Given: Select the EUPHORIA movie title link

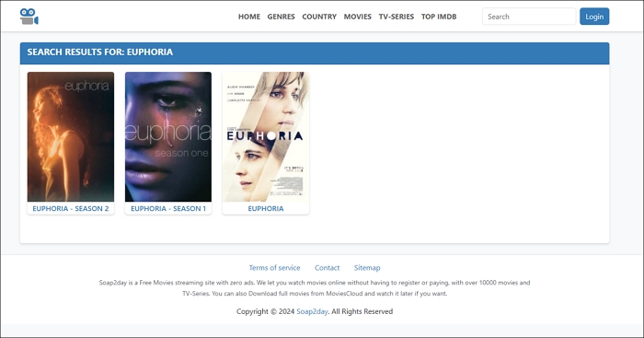Looking at the screenshot, I should point(266,208).
